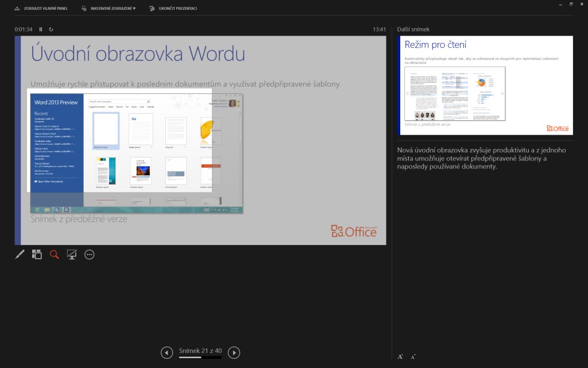Image resolution: width=588 pixels, height=368 pixels.
Task: Click Snímek 21 z 40 slide counter
Action: pos(200,351)
